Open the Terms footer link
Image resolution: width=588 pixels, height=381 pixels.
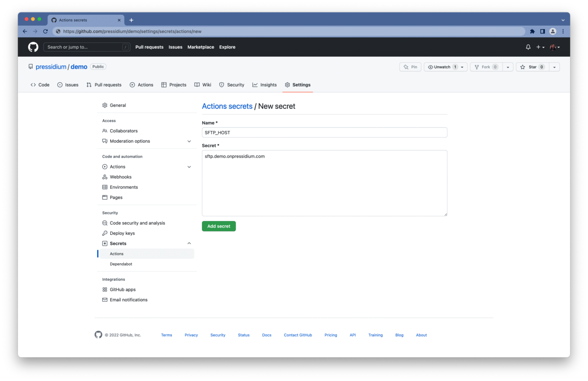167,335
